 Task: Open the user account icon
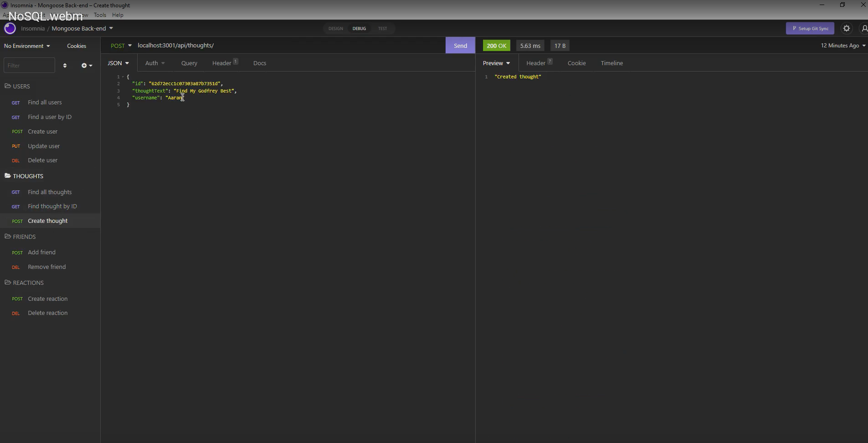tap(864, 28)
